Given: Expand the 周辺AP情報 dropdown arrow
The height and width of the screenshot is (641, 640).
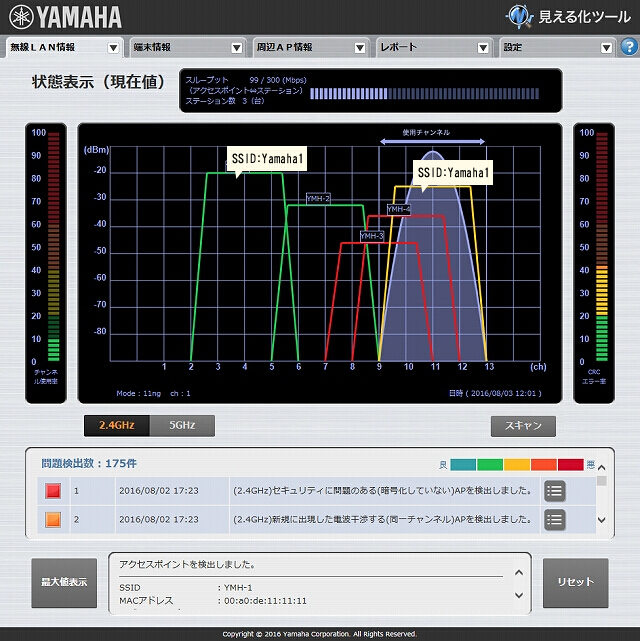Looking at the screenshot, I should tap(360, 48).
